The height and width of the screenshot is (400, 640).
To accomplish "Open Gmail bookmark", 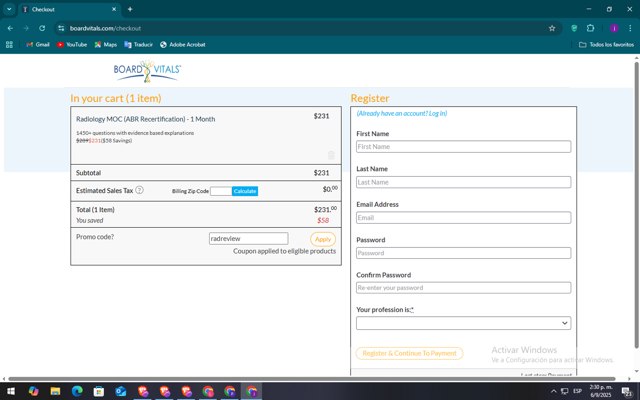I will (x=38, y=44).
